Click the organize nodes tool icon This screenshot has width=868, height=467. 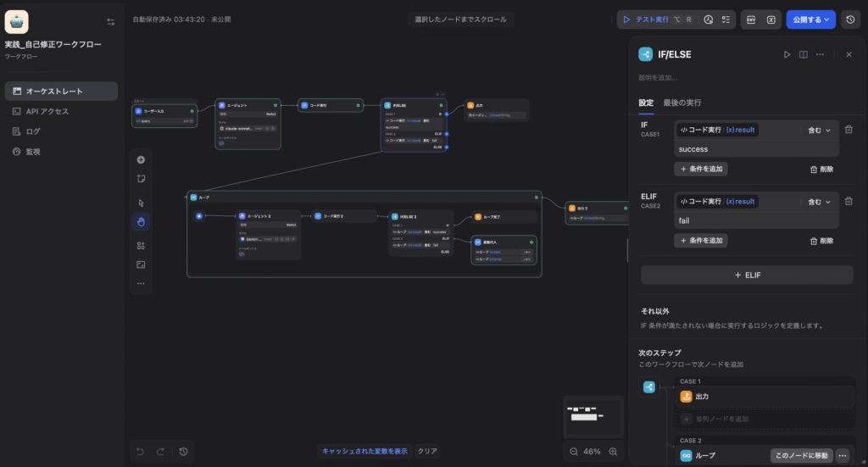coord(141,246)
